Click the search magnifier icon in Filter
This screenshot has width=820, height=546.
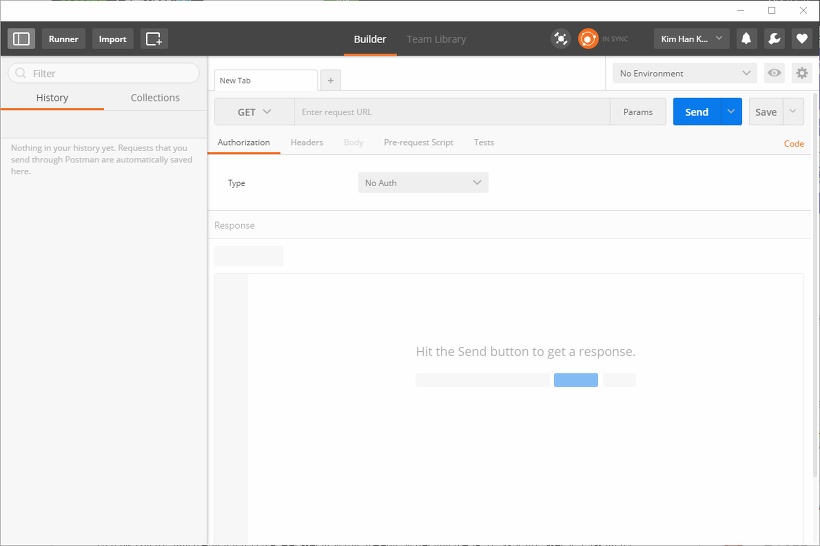(20, 73)
